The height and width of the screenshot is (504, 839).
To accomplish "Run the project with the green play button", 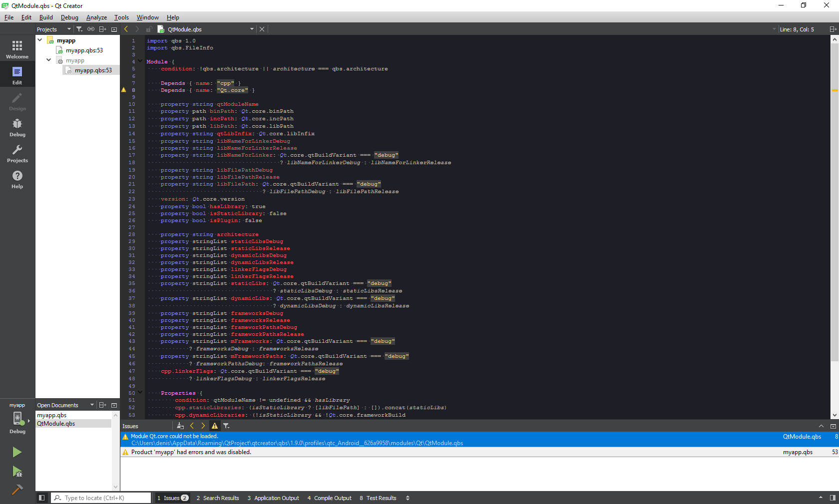I will [x=17, y=452].
